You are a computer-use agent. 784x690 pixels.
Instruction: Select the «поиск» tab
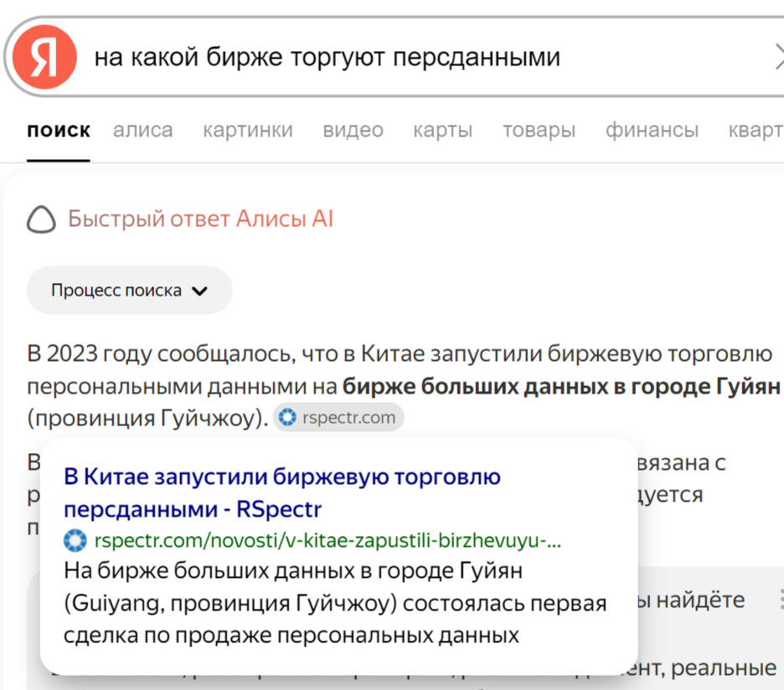click(59, 130)
